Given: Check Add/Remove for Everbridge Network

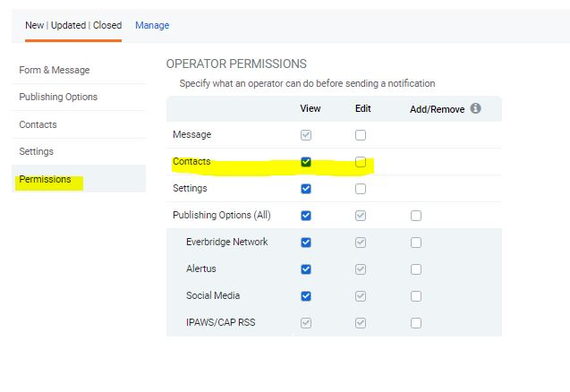Looking at the screenshot, I should pos(416,243).
